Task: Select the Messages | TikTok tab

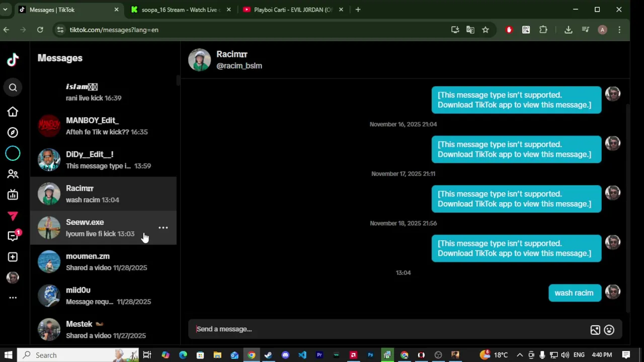Action: (69, 10)
